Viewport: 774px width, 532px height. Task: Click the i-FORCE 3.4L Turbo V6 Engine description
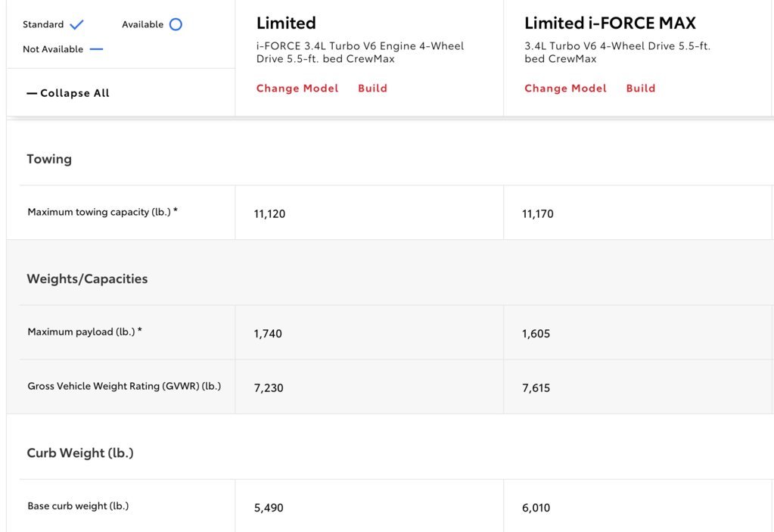(360, 52)
